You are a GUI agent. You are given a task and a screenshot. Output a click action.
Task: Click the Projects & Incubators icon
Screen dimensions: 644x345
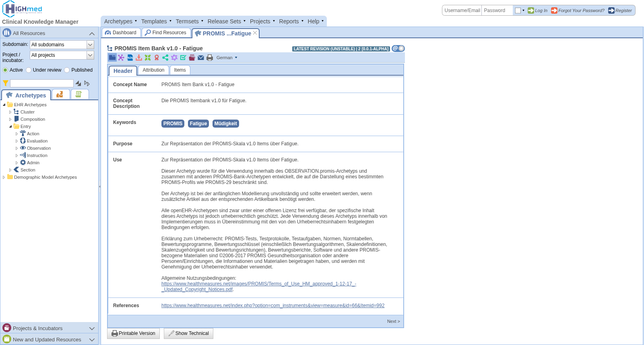coord(7,328)
